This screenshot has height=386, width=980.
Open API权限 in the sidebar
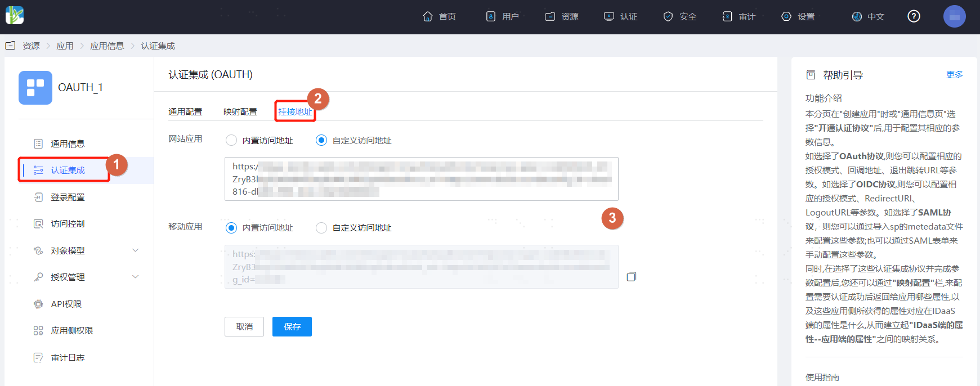pyautogui.click(x=66, y=304)
